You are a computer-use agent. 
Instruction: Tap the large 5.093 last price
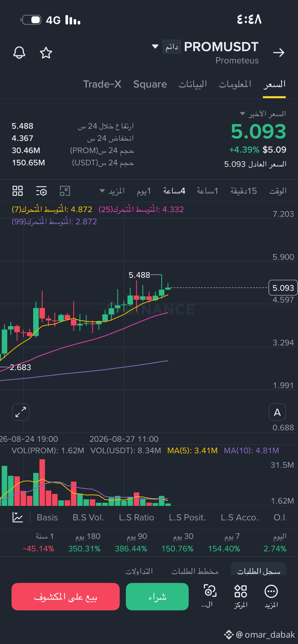(x=258, y=131)
